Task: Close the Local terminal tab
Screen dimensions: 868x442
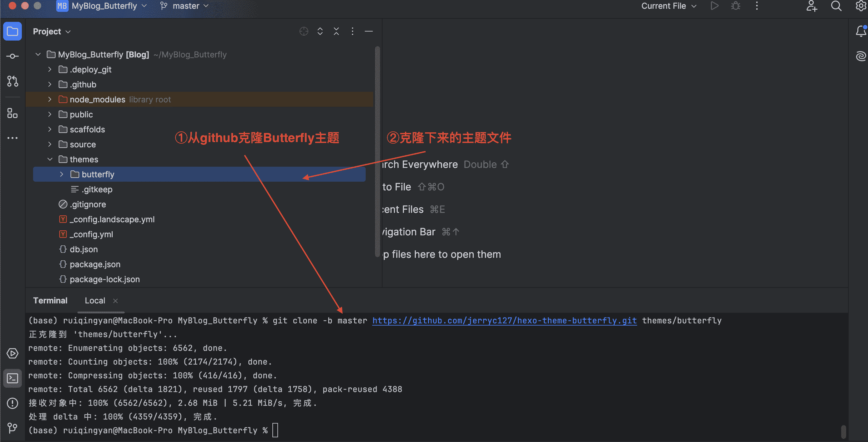Action: click(115, 301)
